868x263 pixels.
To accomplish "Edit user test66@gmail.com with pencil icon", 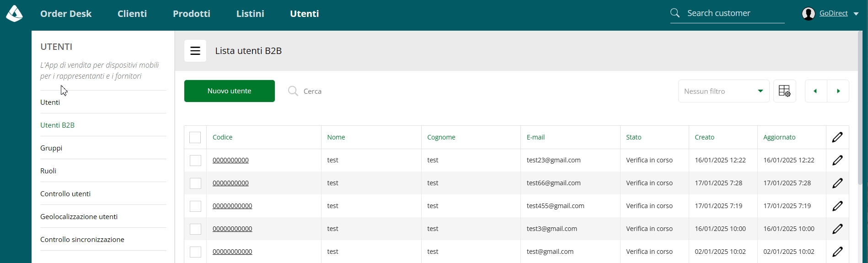I will click(837, 183).
